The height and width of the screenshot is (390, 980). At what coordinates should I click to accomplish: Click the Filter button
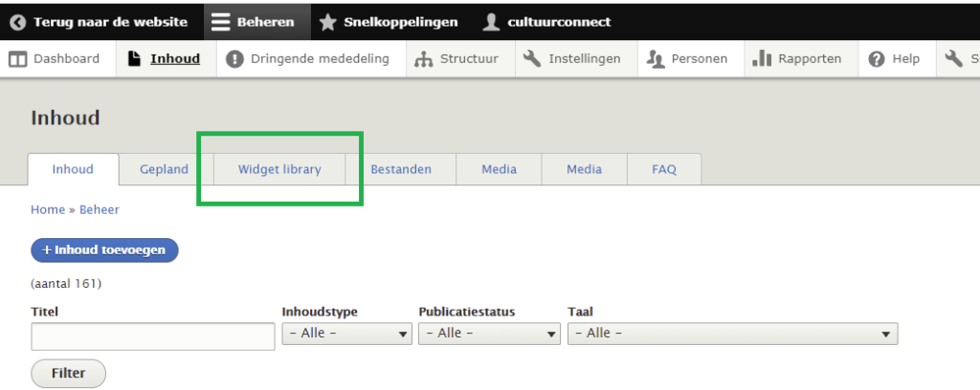(68, 374)
